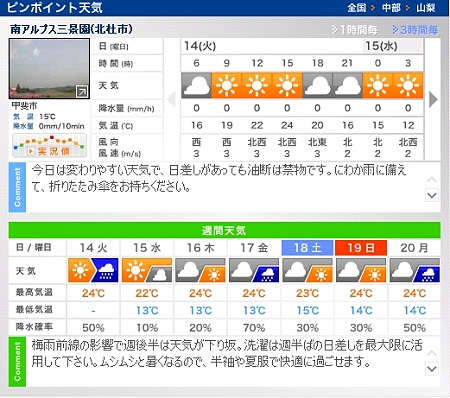
Task: Click the 18 土 weekly weather icon
Action: pos(307,270)
